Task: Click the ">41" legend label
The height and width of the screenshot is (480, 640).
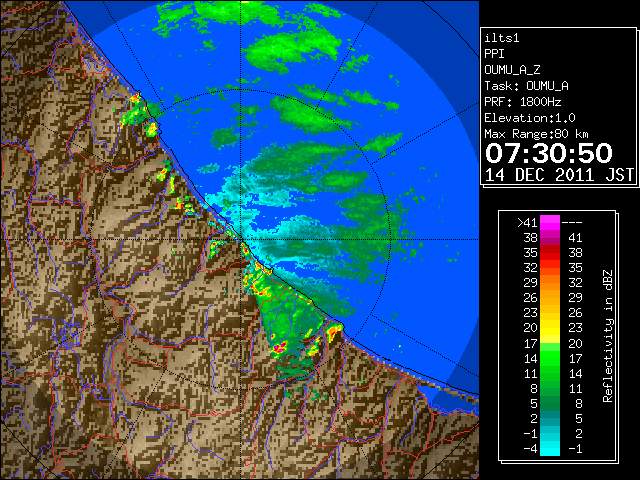Action: (x=527, y=223)
